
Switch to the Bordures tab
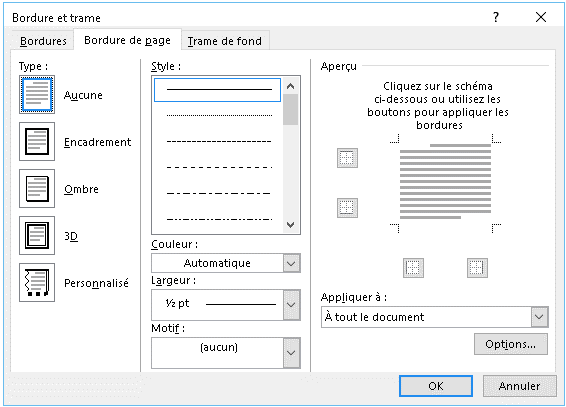43,41
